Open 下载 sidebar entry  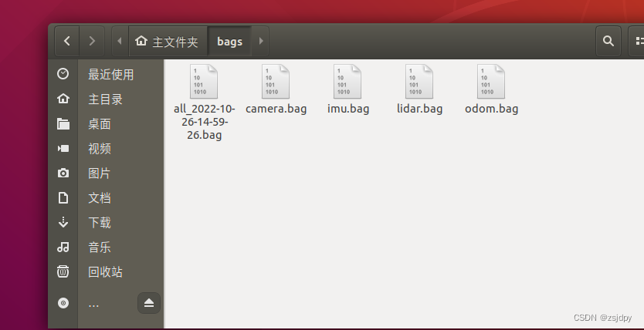point(100,222)
